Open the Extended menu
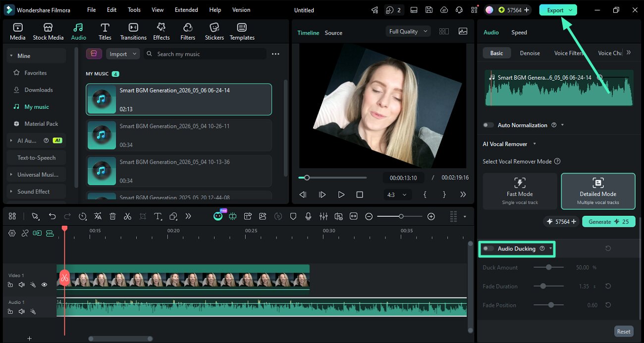Image resolution: width=644 pixels, height=343 pixels. [x=186, y=10]
